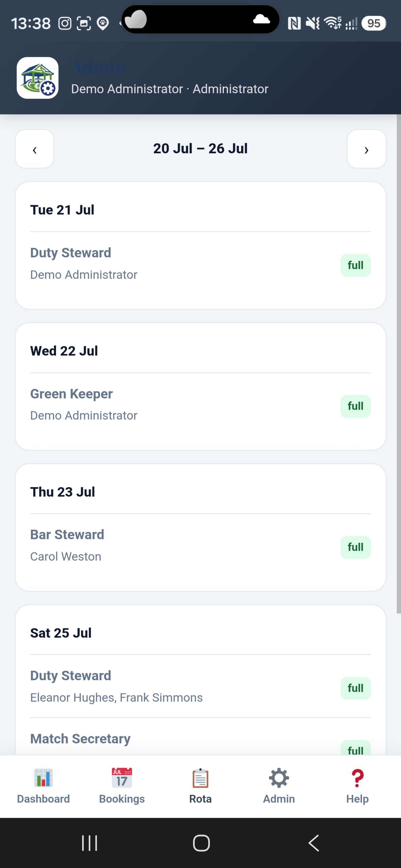401x868 pixels.
Task: Tap the full badge on Sat 25 Jul Duty Steward
Action: 356,688
